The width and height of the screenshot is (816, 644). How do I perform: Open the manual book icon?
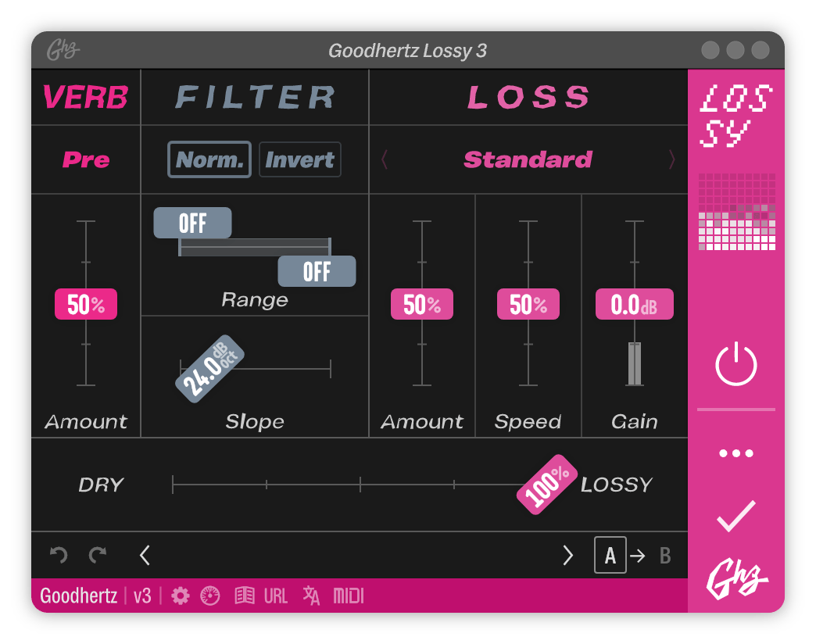[244, 596]
